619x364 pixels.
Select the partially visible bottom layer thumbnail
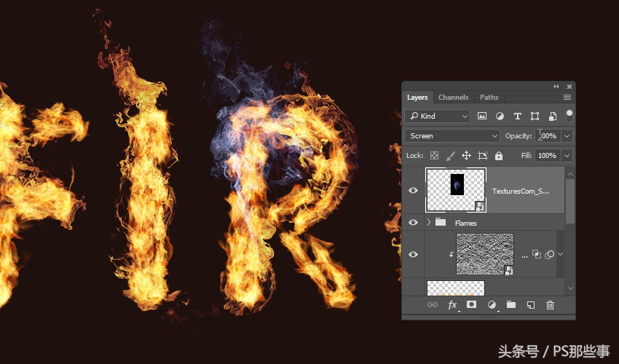[456, 288]
